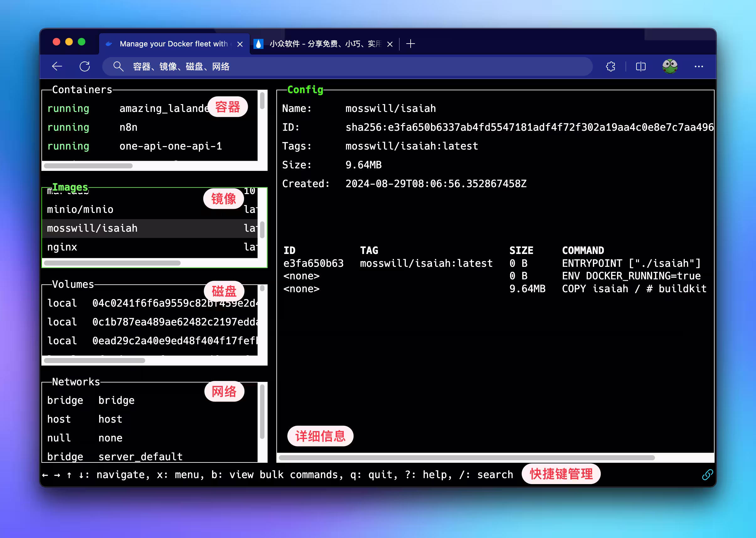Click the Tags value mosswill/isaiah:latest
Image resolution: width=756 pixels, height=538 pixels.
(x=412, y=146)
